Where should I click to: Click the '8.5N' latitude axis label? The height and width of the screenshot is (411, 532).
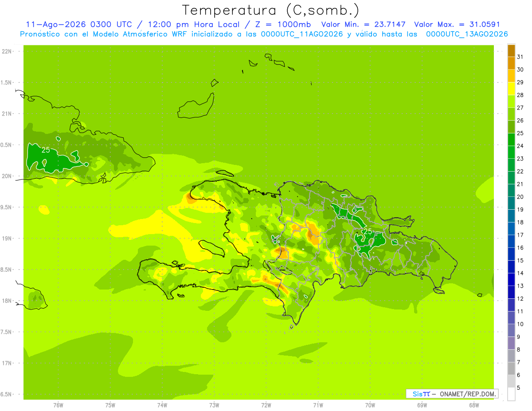[7, 270]
